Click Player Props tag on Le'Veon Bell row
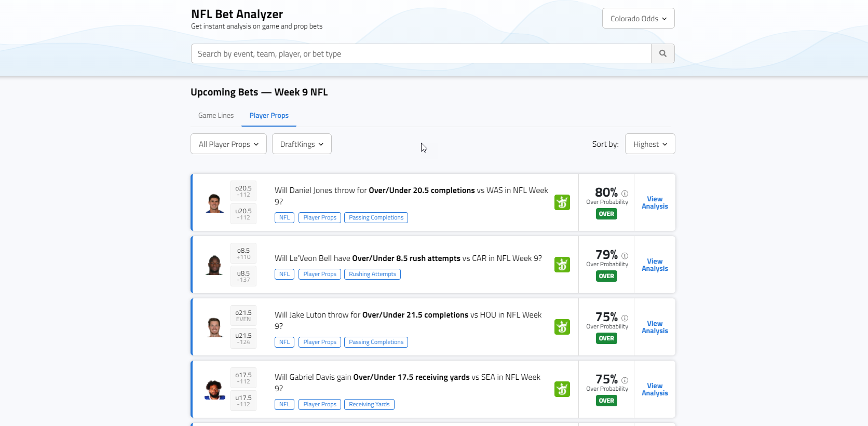 (x=320, y=274)
